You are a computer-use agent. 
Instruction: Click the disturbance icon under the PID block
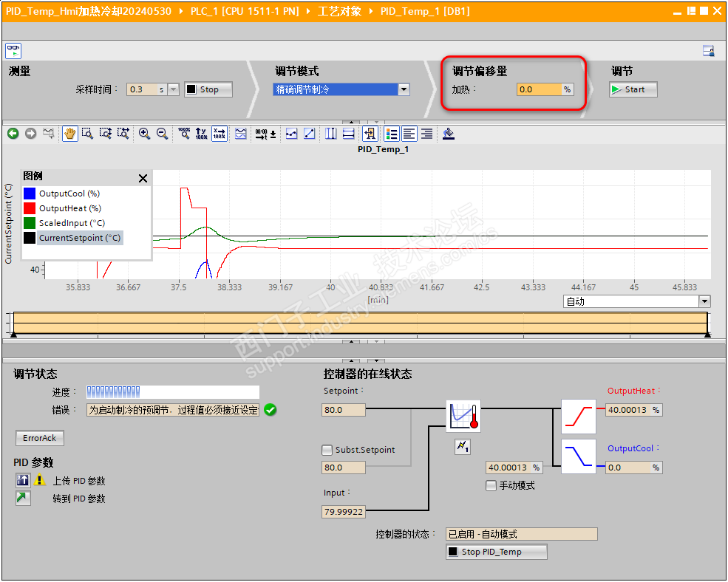(463, 447)
